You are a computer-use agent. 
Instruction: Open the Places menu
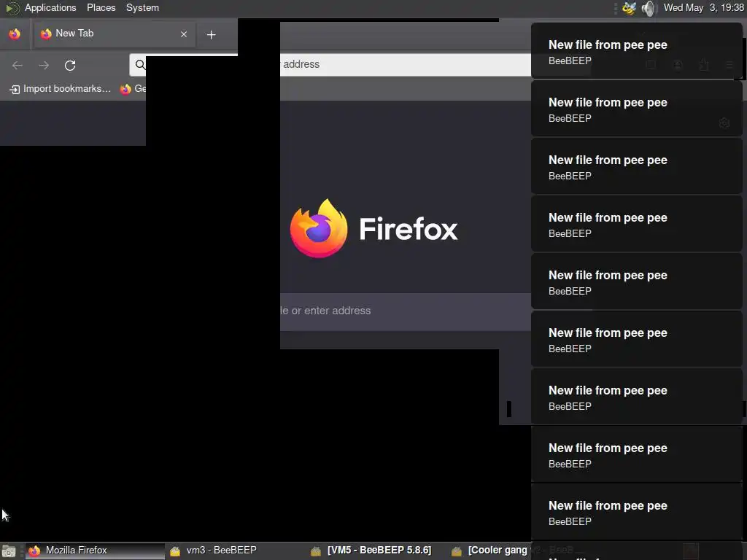(x=101, y=7)
